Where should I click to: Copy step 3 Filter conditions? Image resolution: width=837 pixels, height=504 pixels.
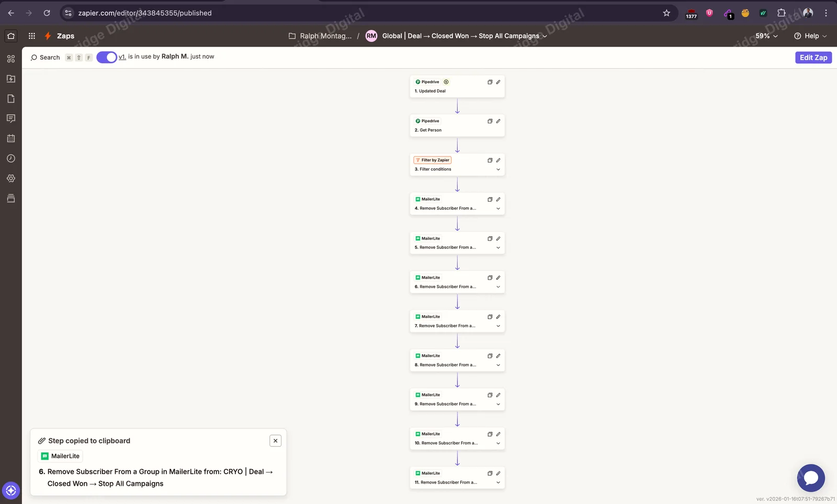[490, 161]
